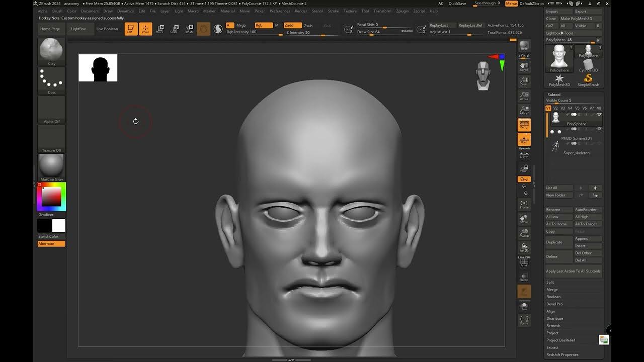644x362 pixels.
Task: Click the head orientation view cube
Action: pyautogui.click(x=484, y=76)
